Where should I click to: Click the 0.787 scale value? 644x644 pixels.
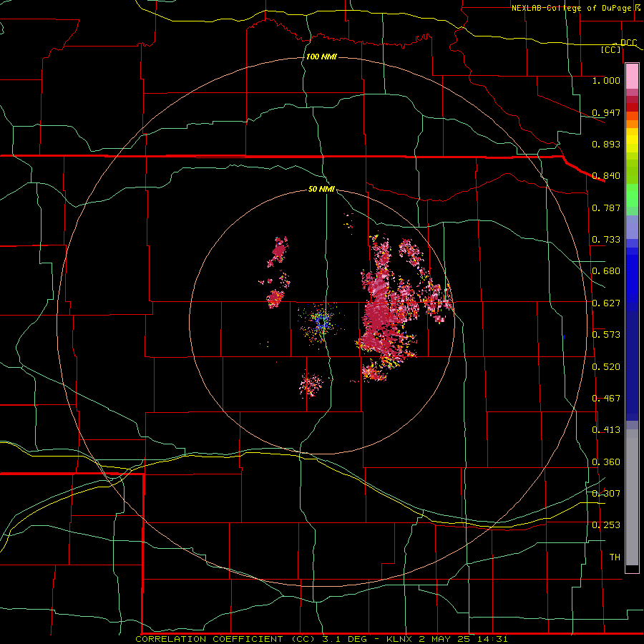(x=606, y=208)
